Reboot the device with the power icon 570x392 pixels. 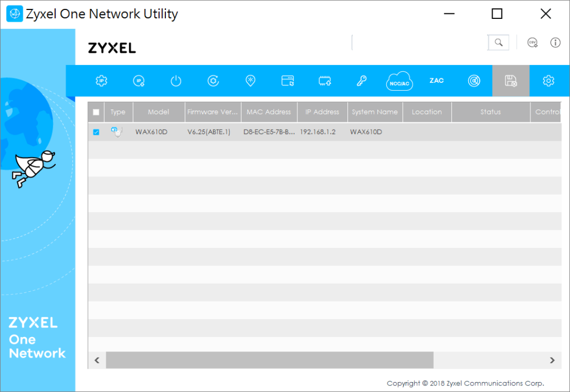(x=176, y=81)
